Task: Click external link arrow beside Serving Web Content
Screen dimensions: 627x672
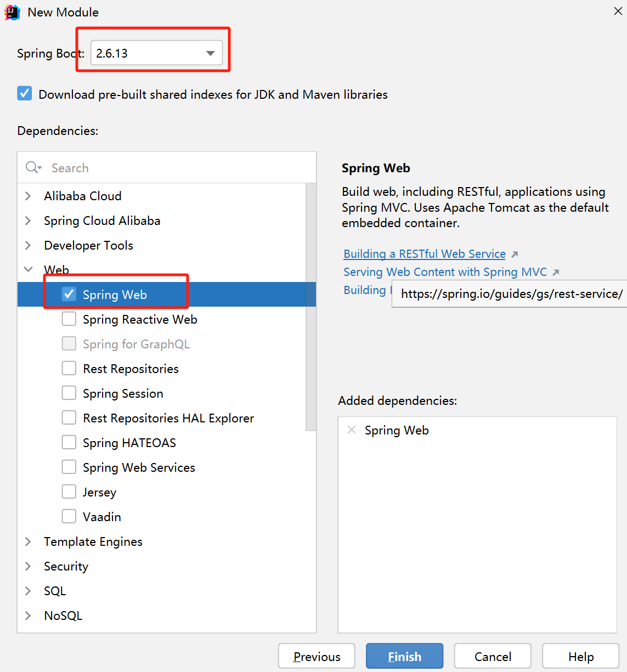Action: click(x=556, y=272)
